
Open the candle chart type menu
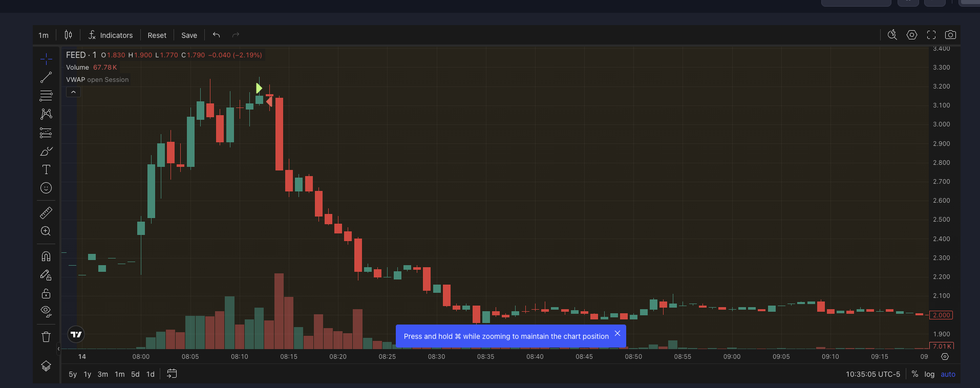[68, 35]
